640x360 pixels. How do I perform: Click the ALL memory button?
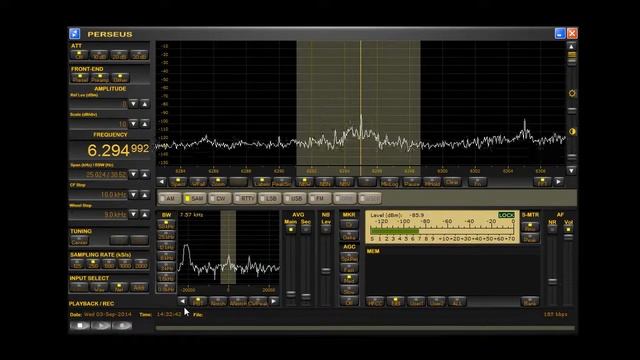click(x=457, y=302)
